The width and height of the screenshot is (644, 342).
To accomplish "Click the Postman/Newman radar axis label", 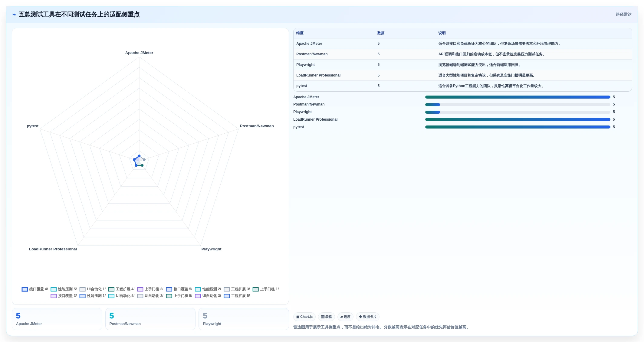I will pyautogui.click(x=257, y=126).
